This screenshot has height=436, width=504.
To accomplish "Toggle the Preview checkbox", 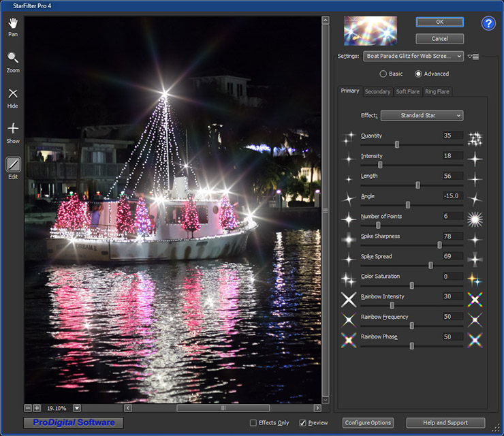I will tap(302, 423).
